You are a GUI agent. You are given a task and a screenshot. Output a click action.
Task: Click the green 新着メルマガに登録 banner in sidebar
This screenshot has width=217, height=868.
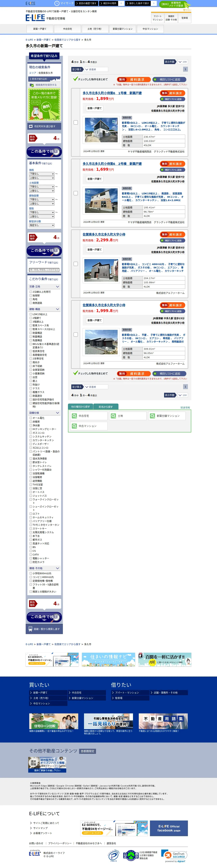pyautogui.click(x=44, y=105)
